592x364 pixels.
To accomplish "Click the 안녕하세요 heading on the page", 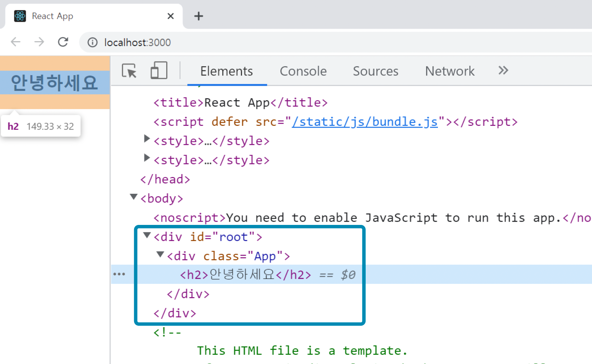I will pos(54,83).
